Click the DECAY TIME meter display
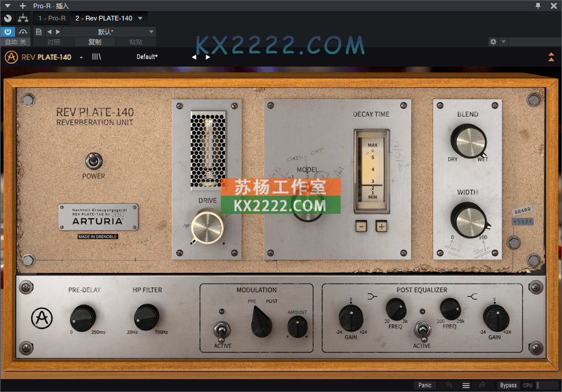The height and width of the screenshot is (392, 562). (372, 171)
